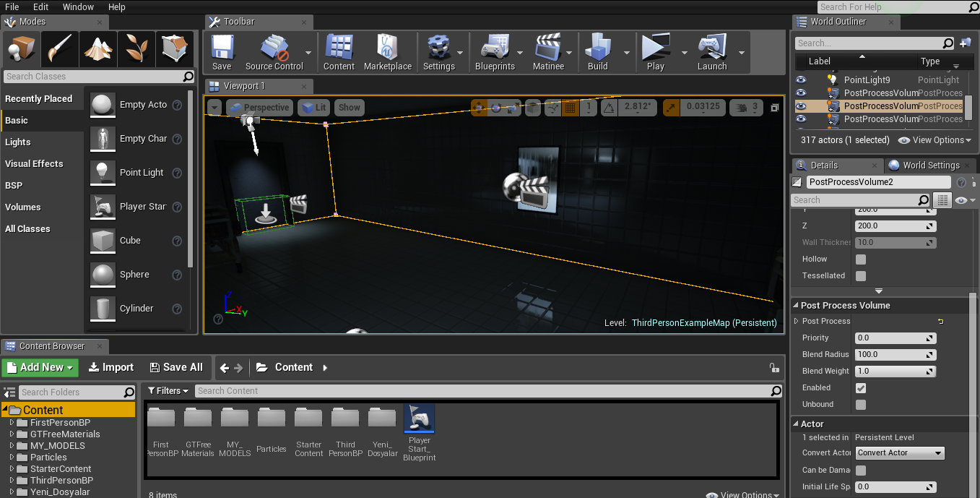Switch to the Paint mode brush icon
The width and height of the screenshot is (980, 498).
tap(60, 49)
